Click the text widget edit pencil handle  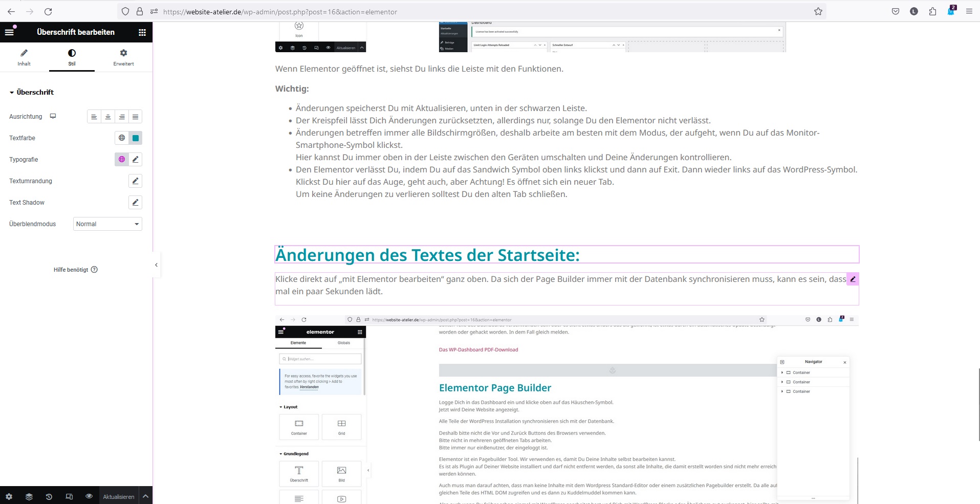click(853, 279)
